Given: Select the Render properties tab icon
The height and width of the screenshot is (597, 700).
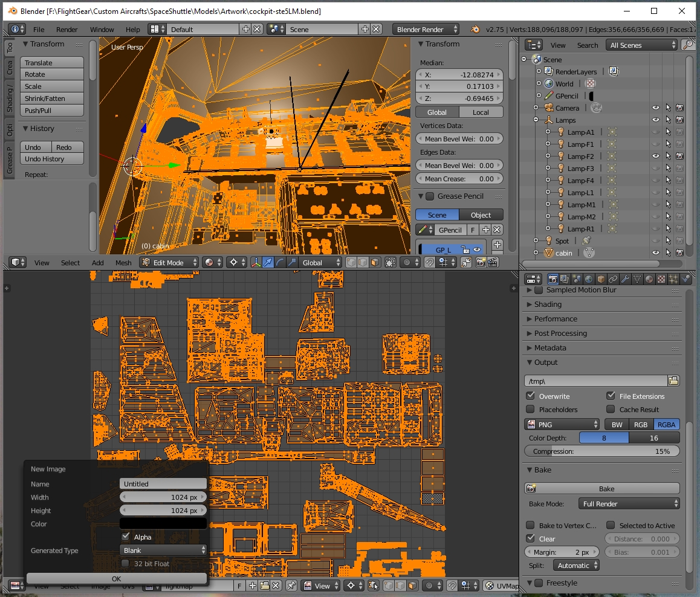Looking at the screenshot, I should (x=553, y=279).
